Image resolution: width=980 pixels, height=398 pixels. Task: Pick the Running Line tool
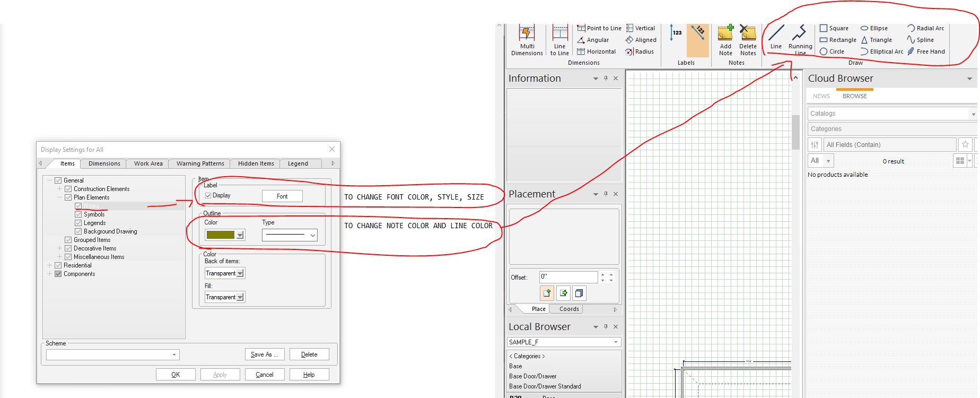click(800, 38)
